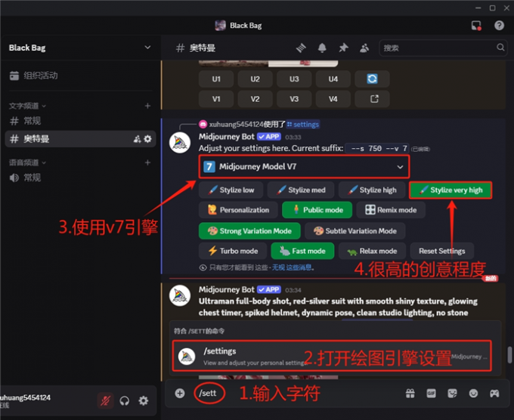Viewport: 514px width, 420px height.
Task: Toggle Remix mode setting
Action: pos(391,210)
